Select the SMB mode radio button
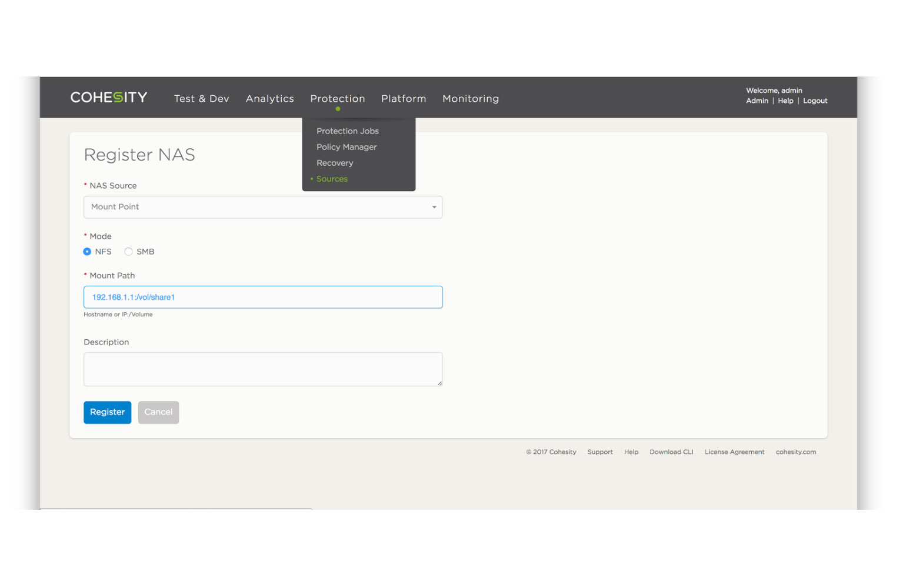This screenshot has width=903, height=588. (x=128, y=252)
